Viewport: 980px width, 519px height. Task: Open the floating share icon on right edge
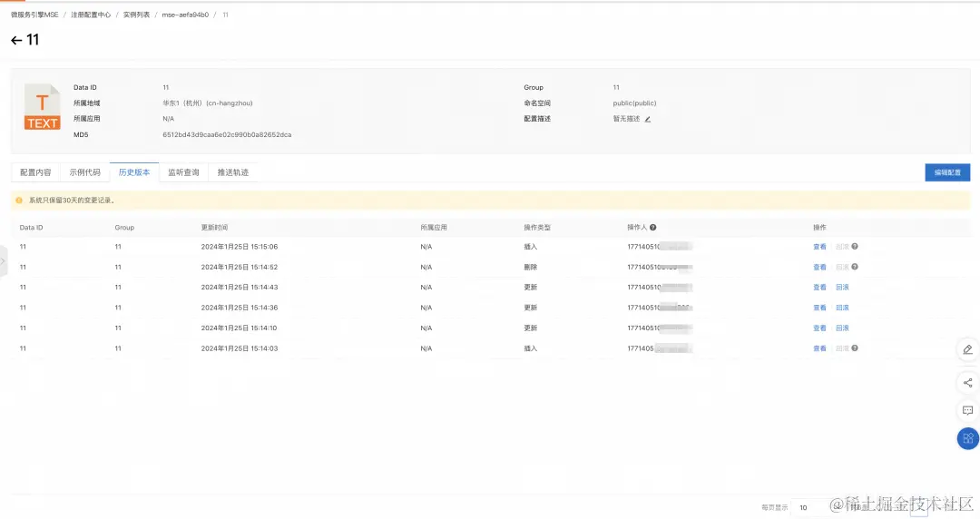967,383
